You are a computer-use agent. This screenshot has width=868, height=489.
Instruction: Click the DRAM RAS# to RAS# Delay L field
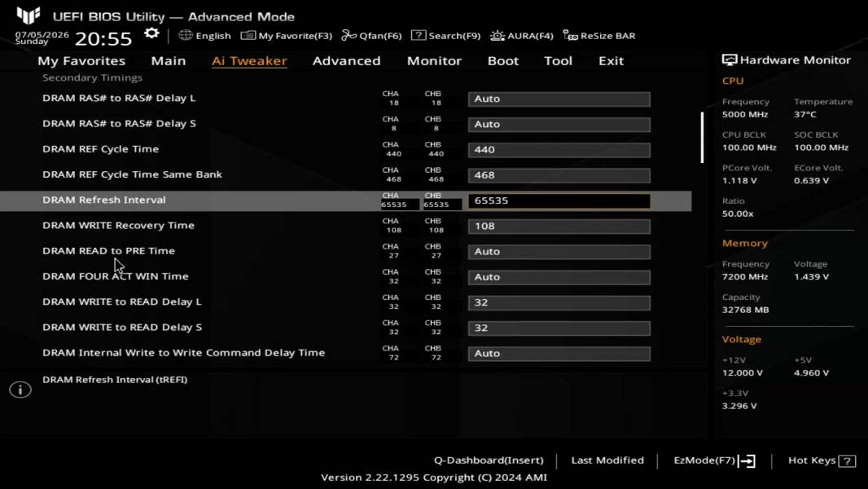[559, 99]
